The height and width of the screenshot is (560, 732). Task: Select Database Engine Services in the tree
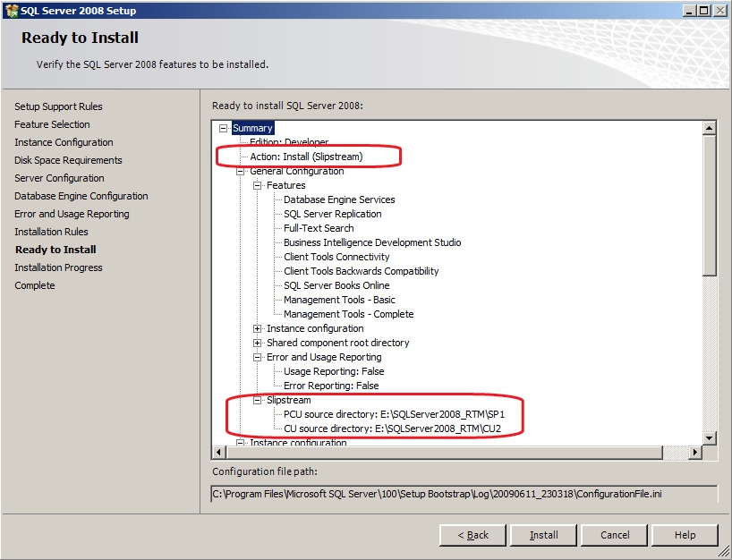(x=339, y=199)
